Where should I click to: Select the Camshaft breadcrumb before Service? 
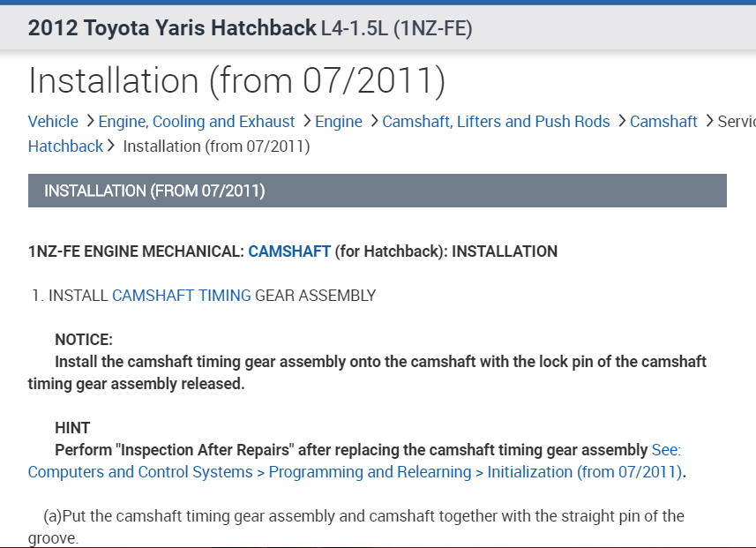[663, 122]
